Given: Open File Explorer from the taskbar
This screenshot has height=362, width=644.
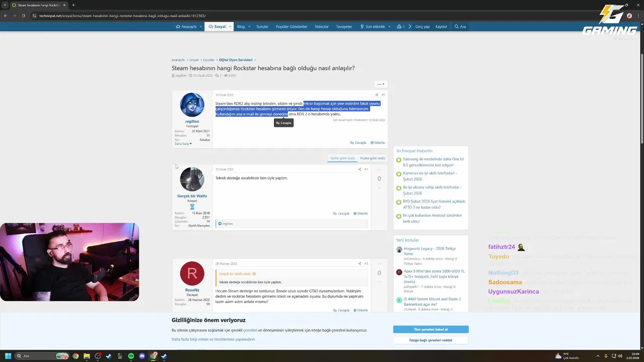Looking at the screenshot, I should pos(87,356).
